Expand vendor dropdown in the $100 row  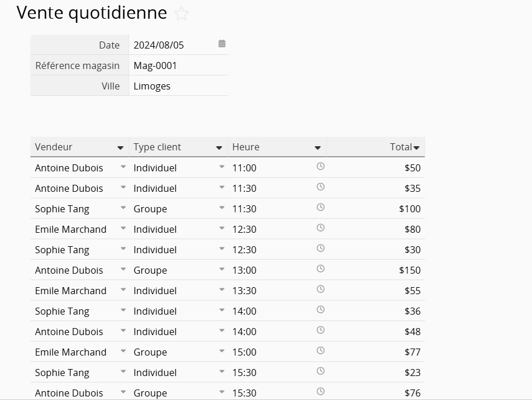(123, 208)
